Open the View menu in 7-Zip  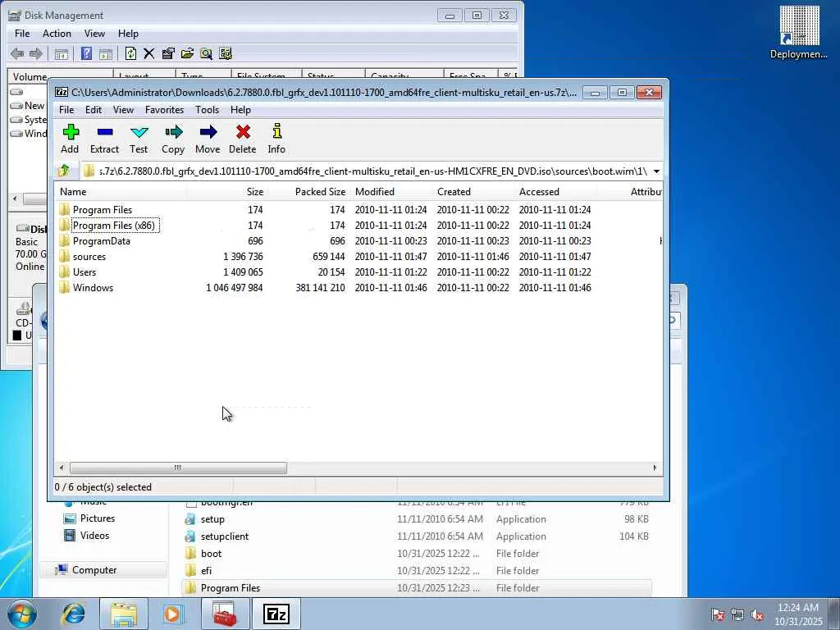tap(123, 110)
